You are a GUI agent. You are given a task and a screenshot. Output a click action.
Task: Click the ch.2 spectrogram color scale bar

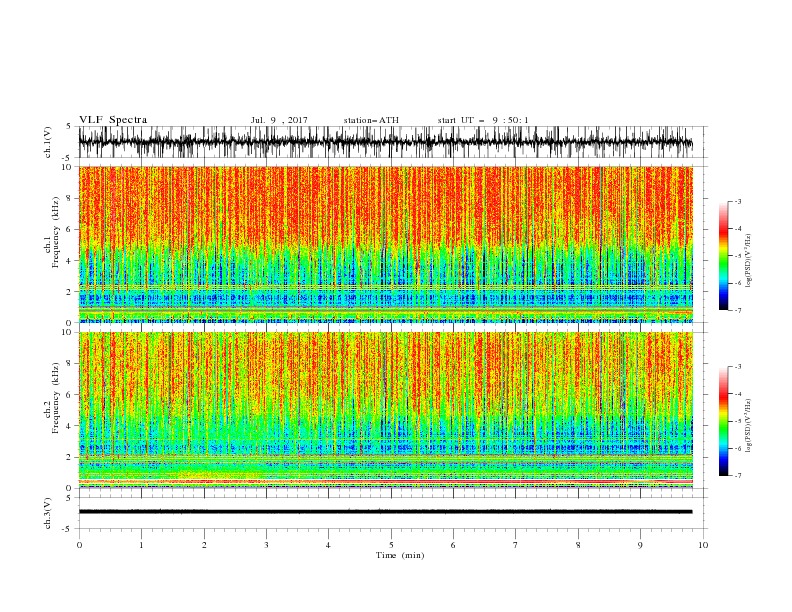coord(723,421)
